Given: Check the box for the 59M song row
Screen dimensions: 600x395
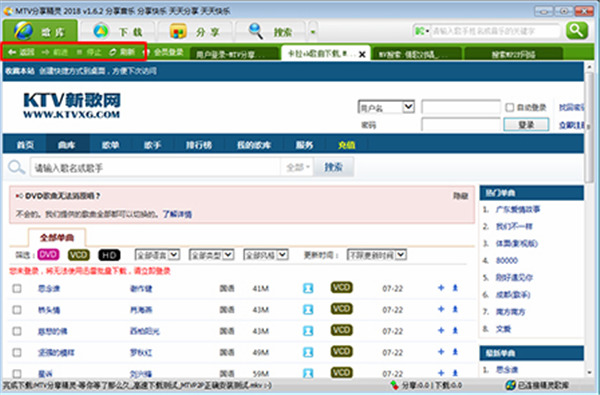Looking at the screenshot, I should click(x=17, y=373).
